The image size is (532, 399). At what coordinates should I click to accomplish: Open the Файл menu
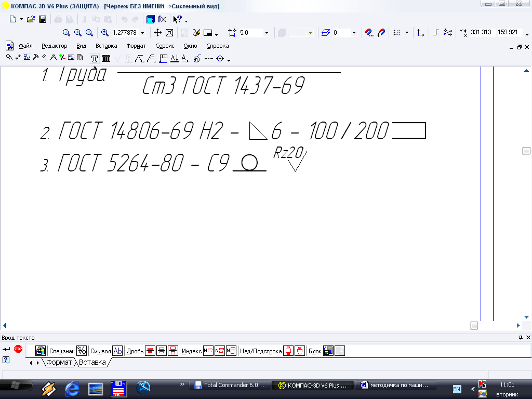25,46
